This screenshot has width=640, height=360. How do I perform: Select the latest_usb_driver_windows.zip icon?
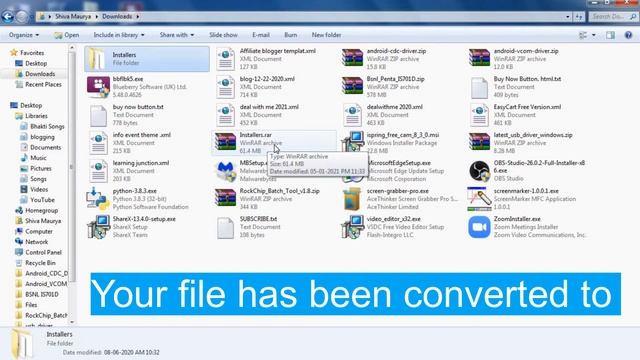click(479, 142)
